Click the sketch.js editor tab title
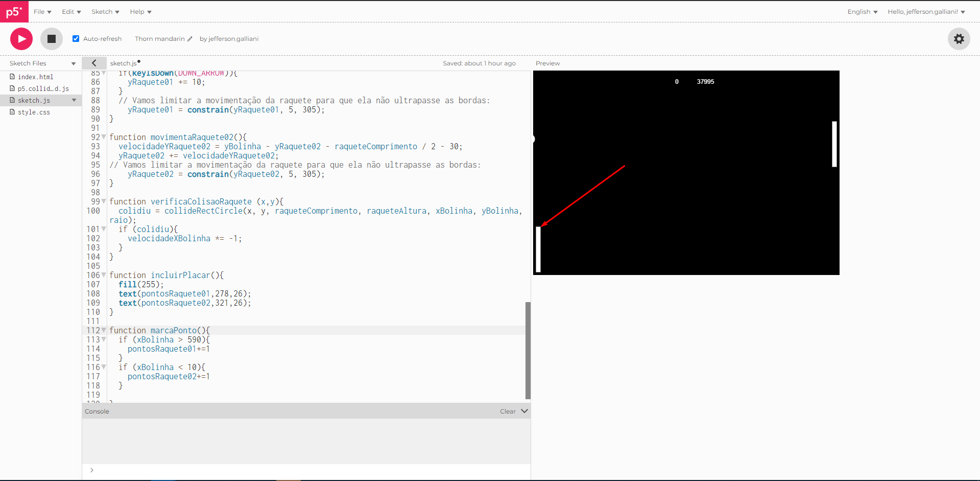The image size is (980, 481). pyautogui.click(x=124, y=63)
